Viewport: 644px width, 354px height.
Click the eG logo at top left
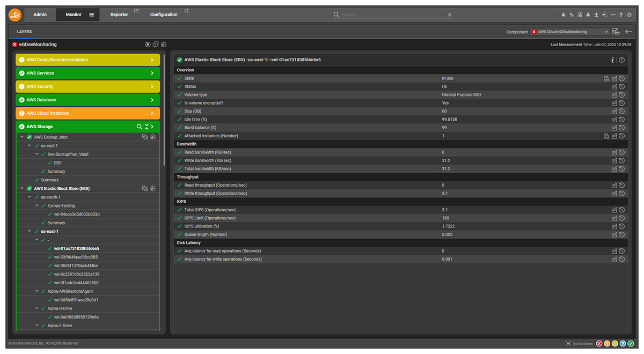point(15,15)
